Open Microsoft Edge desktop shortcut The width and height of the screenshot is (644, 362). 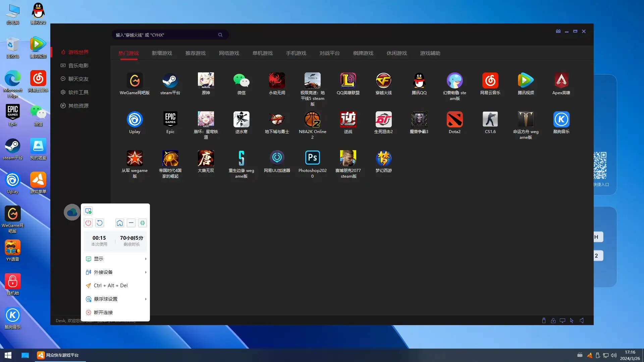coord(13,84)
